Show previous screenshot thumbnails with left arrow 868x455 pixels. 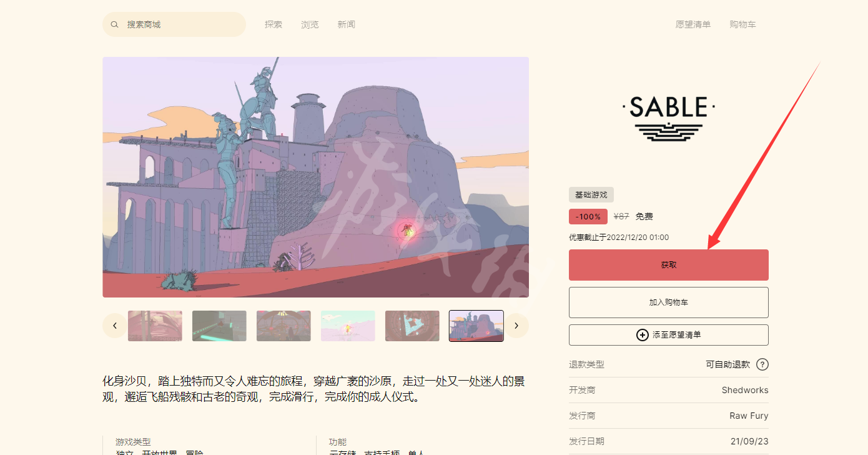coord(115,326)
